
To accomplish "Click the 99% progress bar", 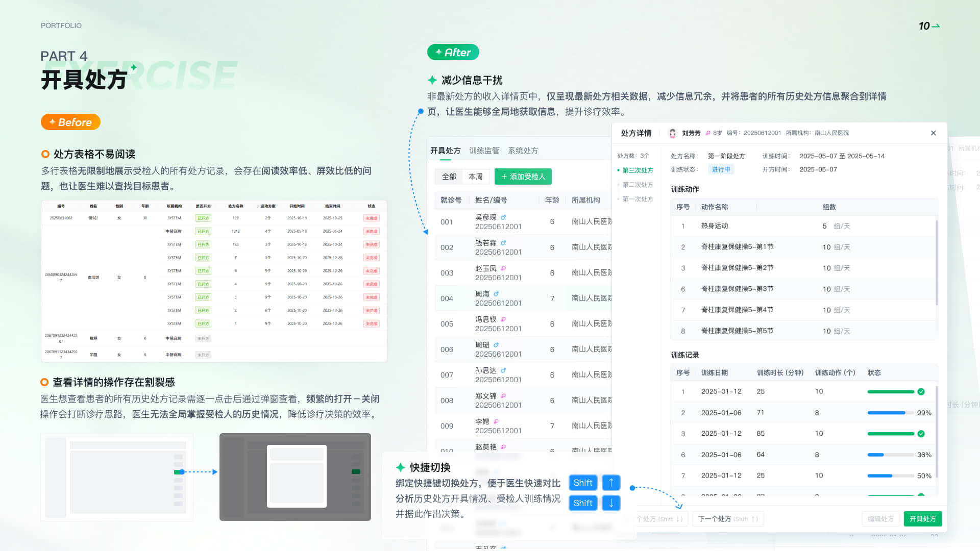I will click(891, 413).
